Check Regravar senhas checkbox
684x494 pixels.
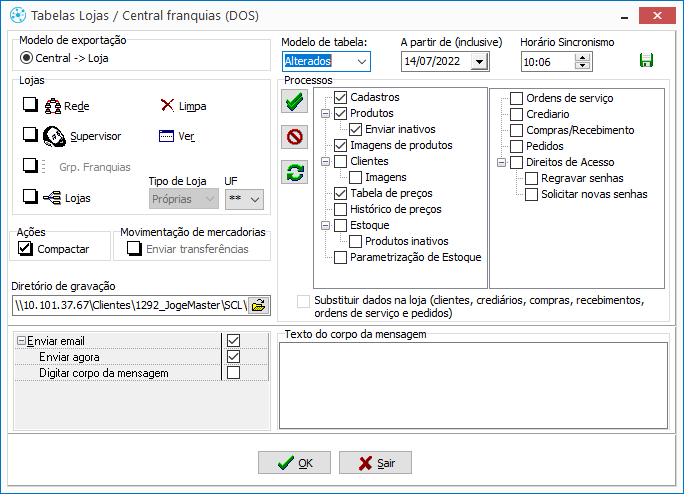[531, 178]
